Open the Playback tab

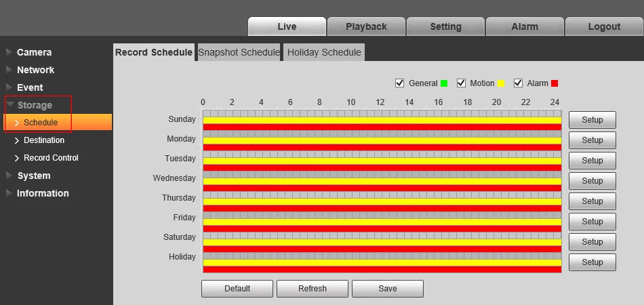pyautogui.click(x=366, y=26)
